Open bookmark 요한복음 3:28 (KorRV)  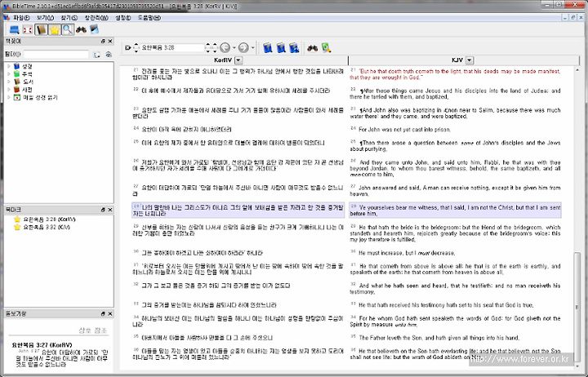pyautogui.click(x=49, y=220)
